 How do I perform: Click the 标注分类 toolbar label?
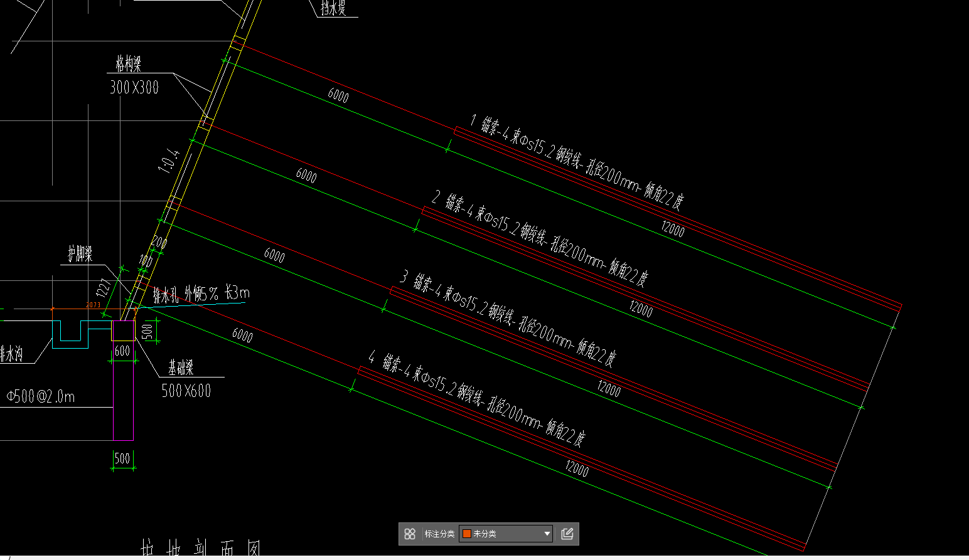click(439, 534)
